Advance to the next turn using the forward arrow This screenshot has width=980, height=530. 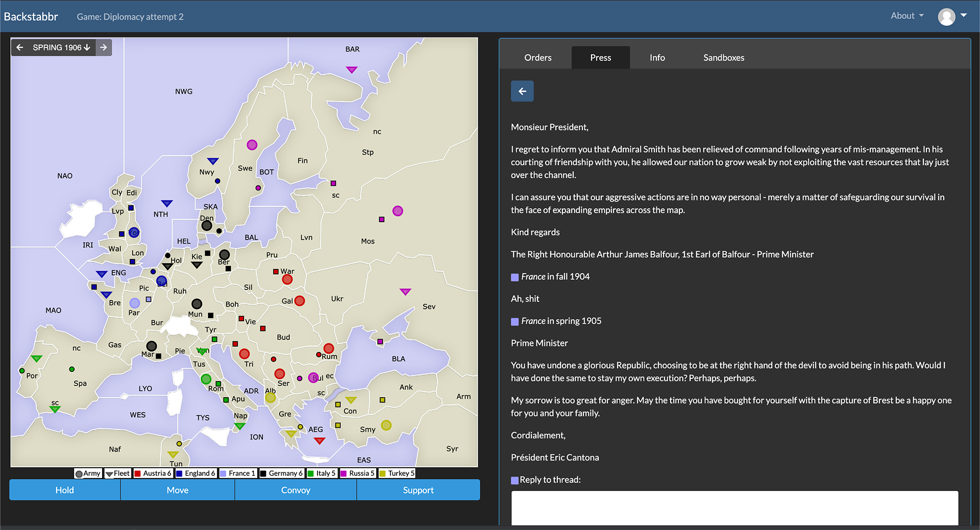click(104, 47)
